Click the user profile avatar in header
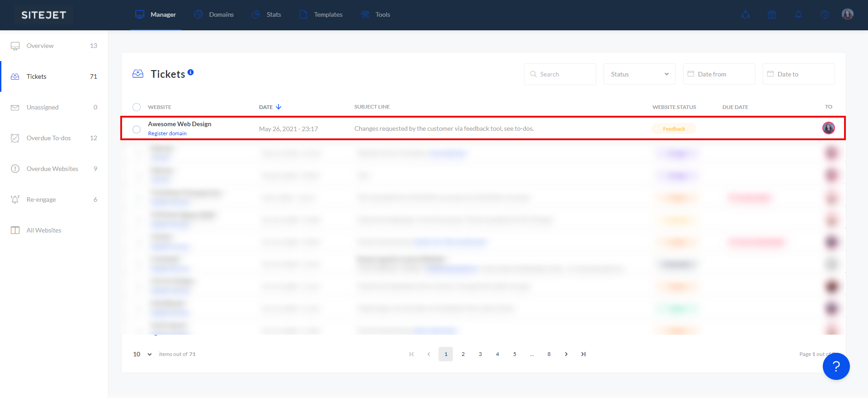 848,14
